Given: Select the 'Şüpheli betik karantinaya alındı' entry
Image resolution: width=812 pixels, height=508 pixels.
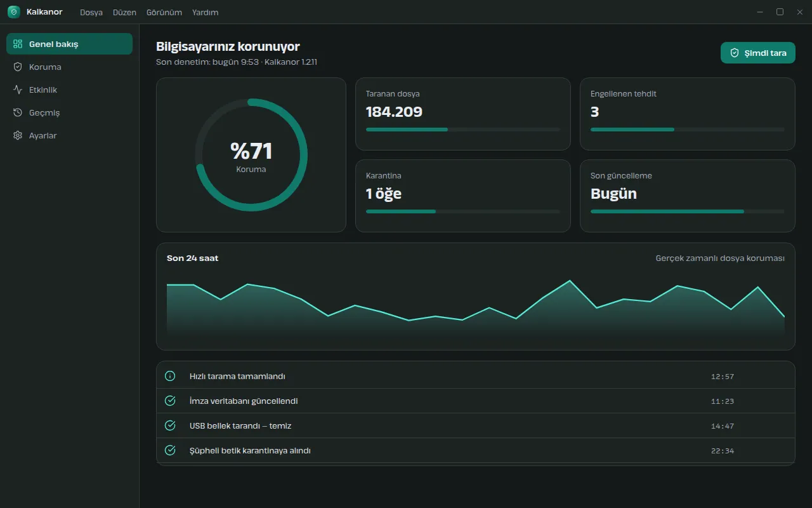Looking at the screenshot, I should click(476, 450).
